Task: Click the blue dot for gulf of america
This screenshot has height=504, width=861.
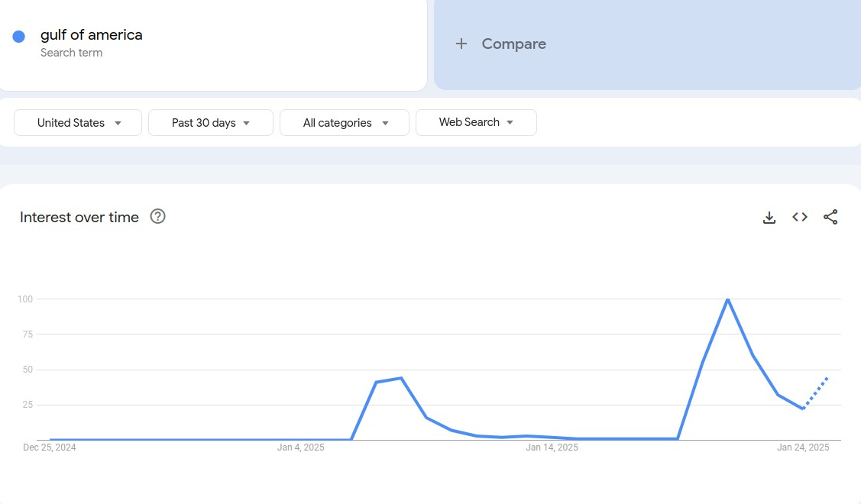Action: click(x=18, y=36)
